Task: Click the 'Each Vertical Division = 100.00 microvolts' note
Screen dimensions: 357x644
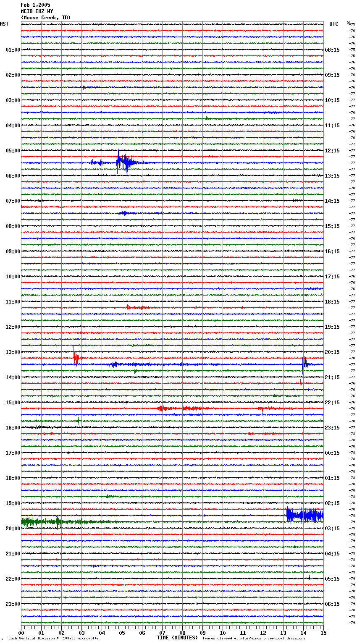Action: click(x=54, y=638)
